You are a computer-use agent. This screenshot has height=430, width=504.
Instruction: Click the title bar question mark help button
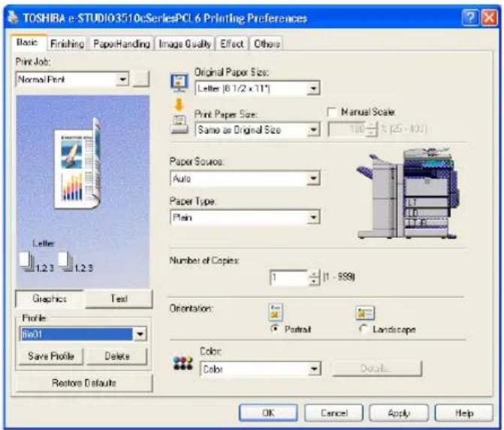[470, 18]
